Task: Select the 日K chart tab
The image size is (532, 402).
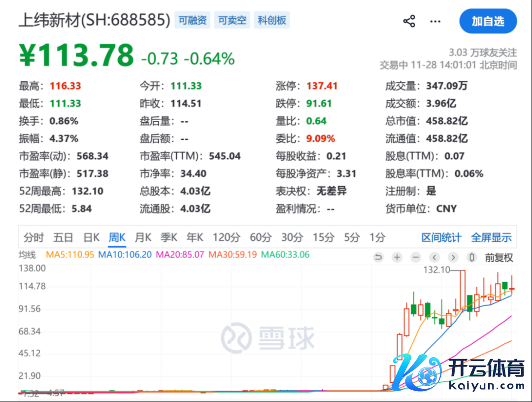Action: pos(91,237)
